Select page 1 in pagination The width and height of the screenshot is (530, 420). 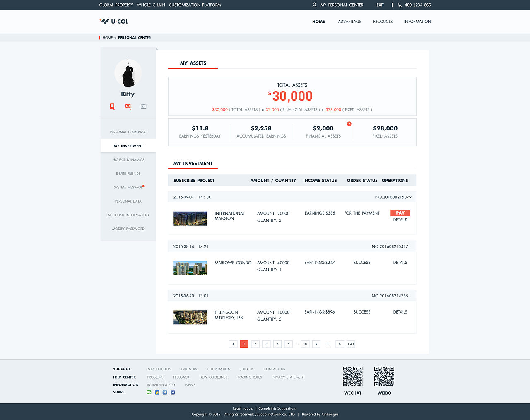click(244, 344)
